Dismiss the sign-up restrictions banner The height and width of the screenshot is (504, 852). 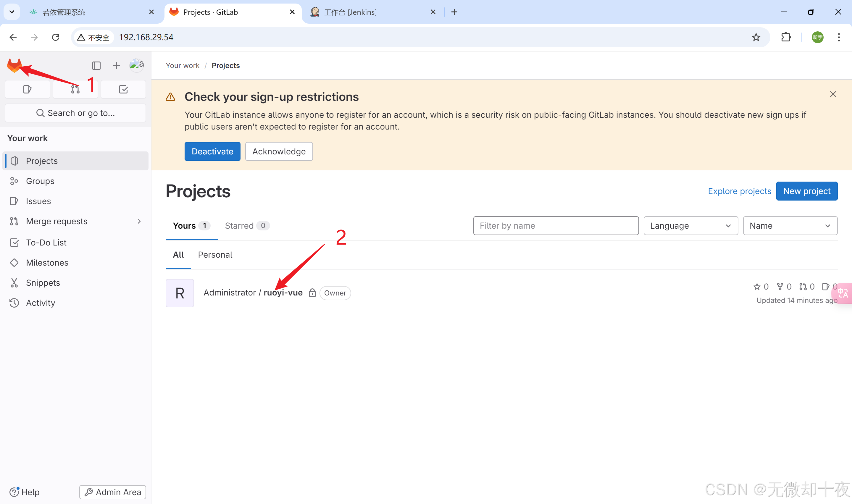coord(833,94)
